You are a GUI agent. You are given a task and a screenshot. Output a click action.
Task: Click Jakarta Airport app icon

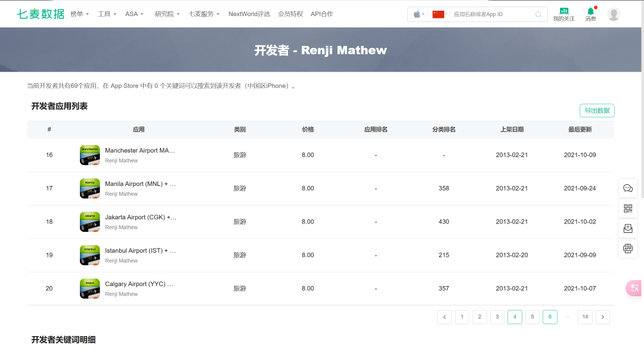(89, 221)
